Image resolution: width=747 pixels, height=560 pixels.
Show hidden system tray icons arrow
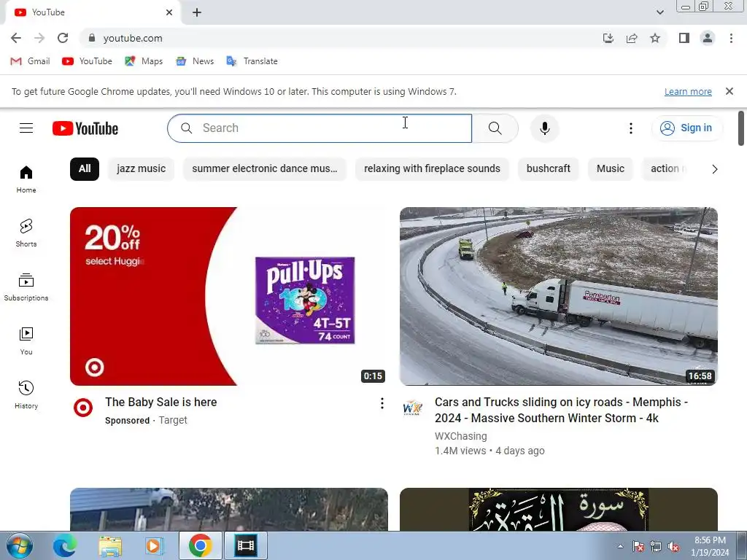tap(620, 546)
